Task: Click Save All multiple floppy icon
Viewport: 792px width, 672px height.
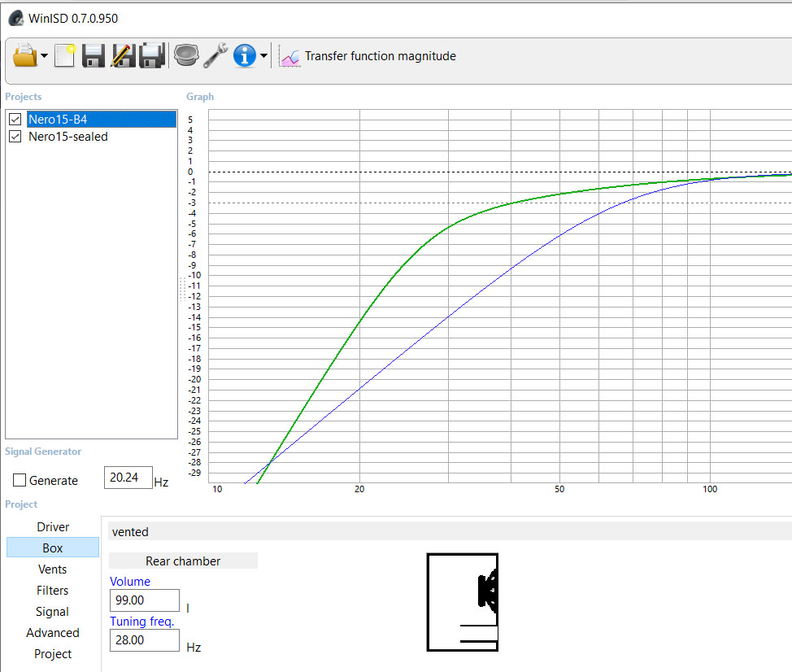Action: pyautogui.click(x=152, y=55)
